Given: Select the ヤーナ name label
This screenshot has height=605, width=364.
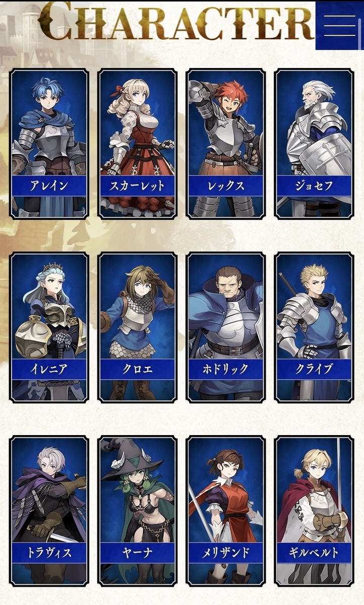Looking at the screenshot, I should 138,553.
